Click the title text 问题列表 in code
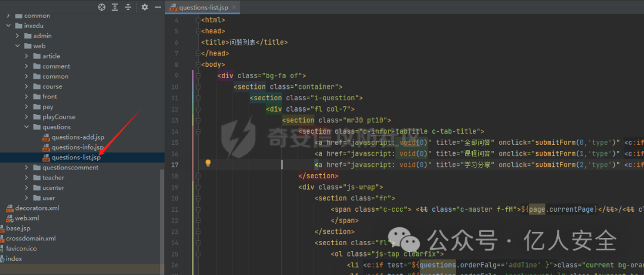The image size is (644, 275). pos(242,42)
